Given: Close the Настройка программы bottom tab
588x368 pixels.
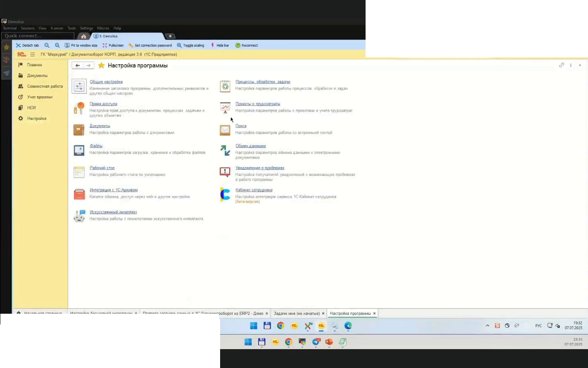Looking at the screenshot, I should (374, 313).
